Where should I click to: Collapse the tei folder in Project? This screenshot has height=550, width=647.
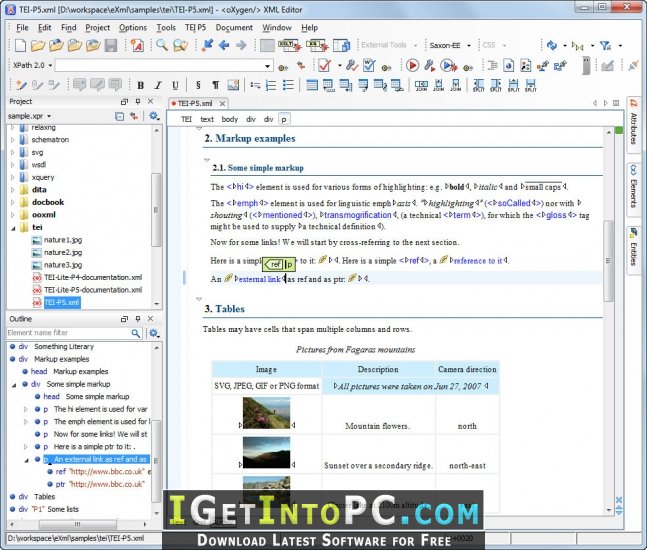coord(13,228)
